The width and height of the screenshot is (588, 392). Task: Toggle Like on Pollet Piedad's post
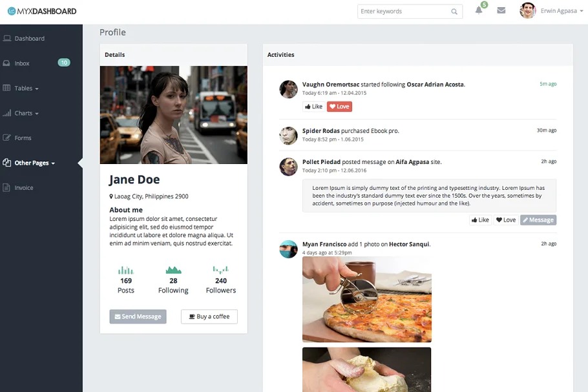pos(479,220)
